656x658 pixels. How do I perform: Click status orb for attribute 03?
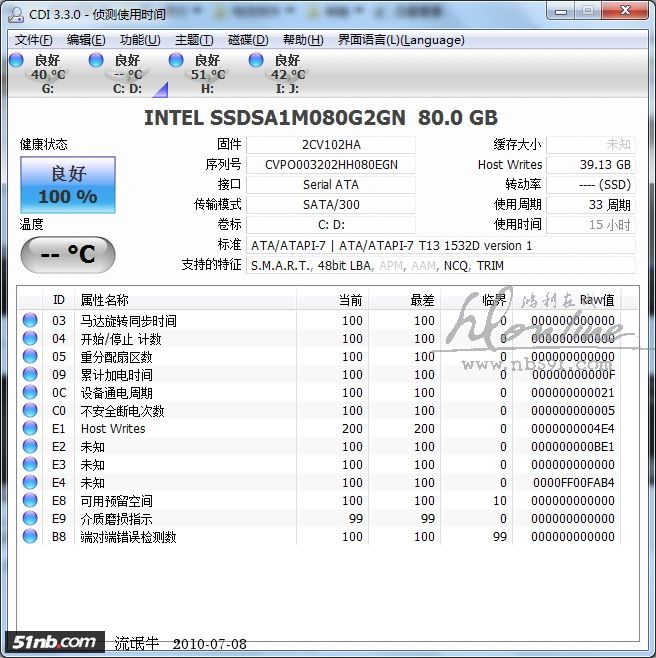pyautogui.click(x=30, y=321)
